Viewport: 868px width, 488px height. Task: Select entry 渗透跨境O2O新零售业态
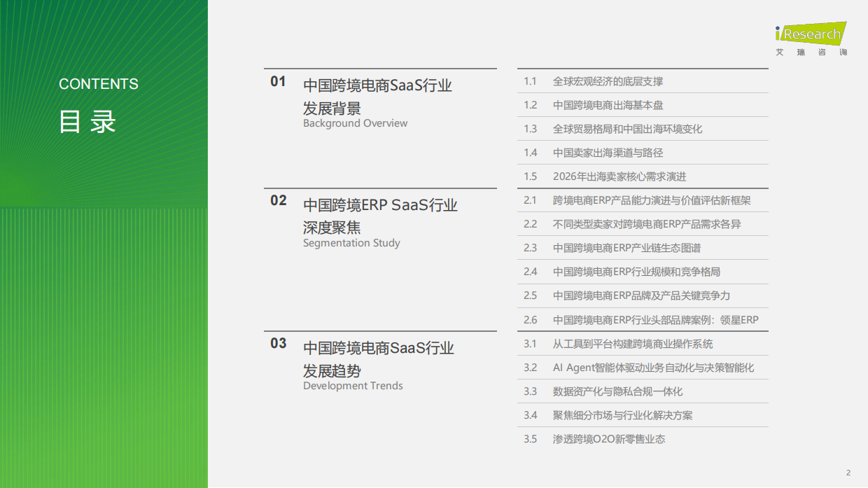click(x=609, y=439)
